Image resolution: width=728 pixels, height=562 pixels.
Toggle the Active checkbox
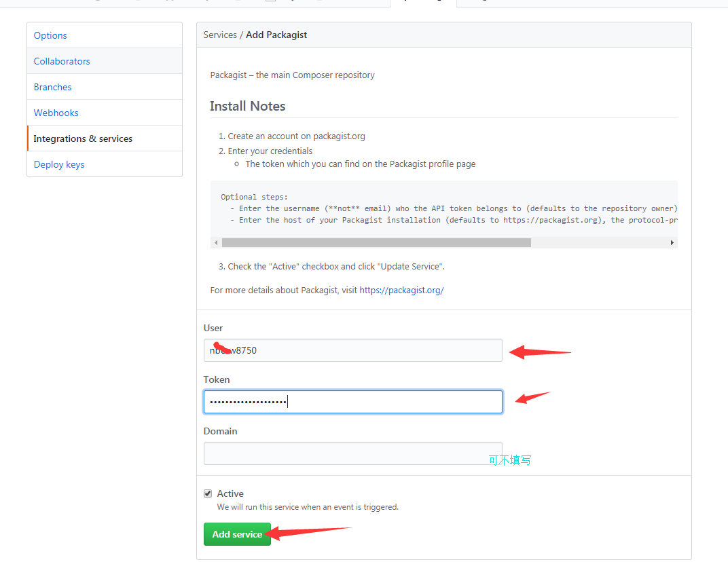[x=208, y=493]
